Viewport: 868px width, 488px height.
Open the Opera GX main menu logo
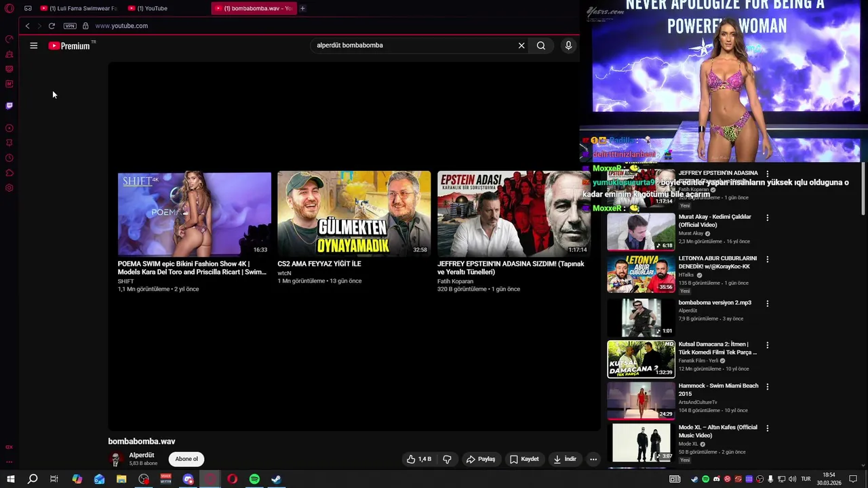(x=9, y=8)
